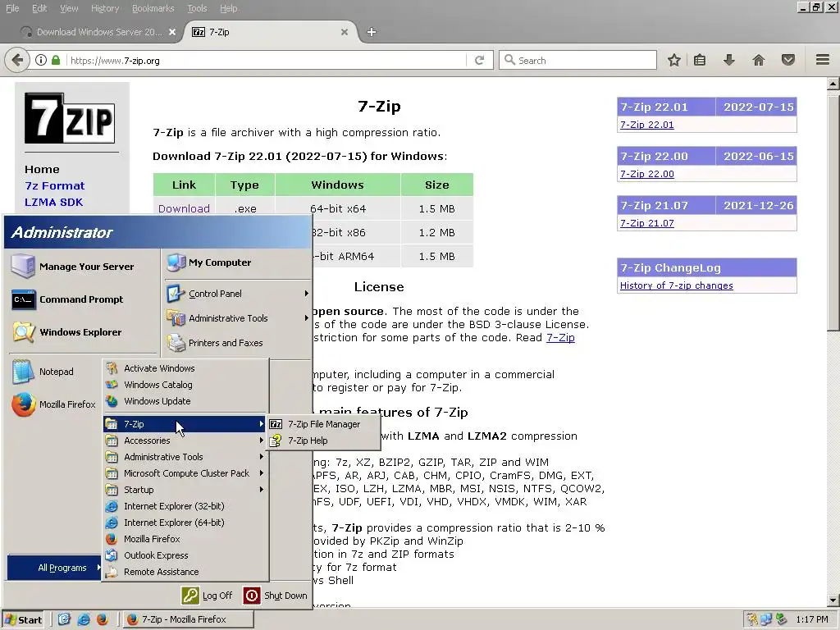Viewport: 840px width, 630px height.
Task: Open the Tools menu
Action: pos(197,8)
